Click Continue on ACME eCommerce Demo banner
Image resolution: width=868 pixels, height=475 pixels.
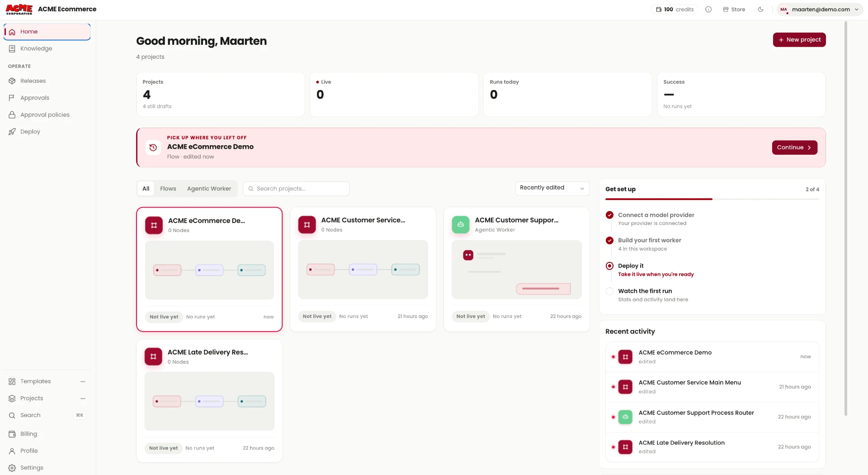pyautogui.click(x=794, y=147)
